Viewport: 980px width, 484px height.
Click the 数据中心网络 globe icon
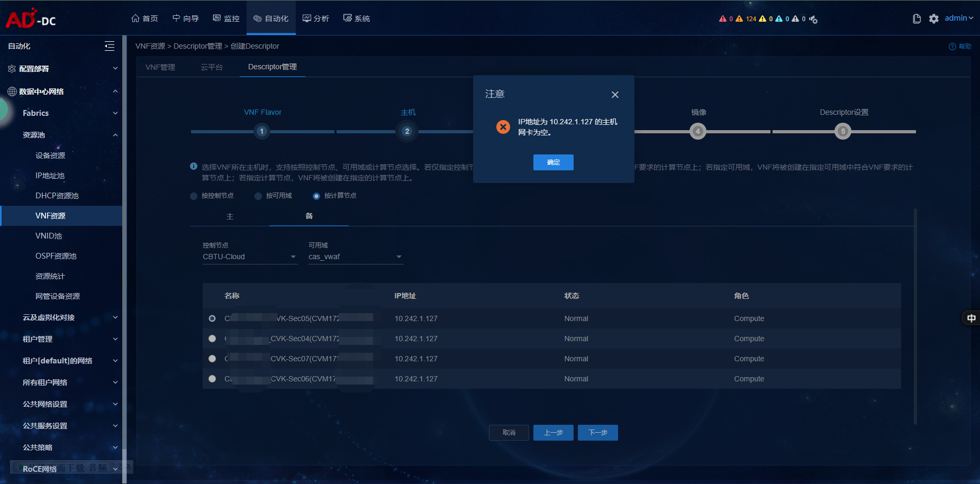[x=12, y=92]
